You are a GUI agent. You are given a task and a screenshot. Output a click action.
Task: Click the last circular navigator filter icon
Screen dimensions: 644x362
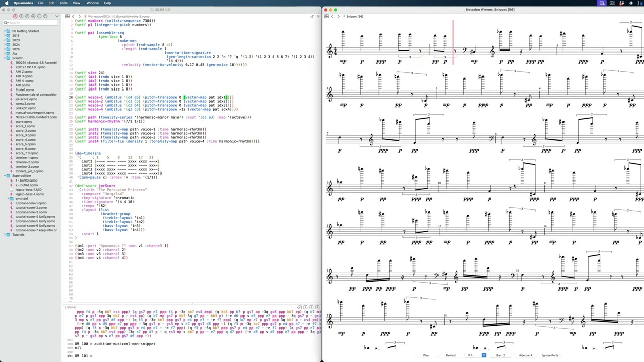pos(45,16)
